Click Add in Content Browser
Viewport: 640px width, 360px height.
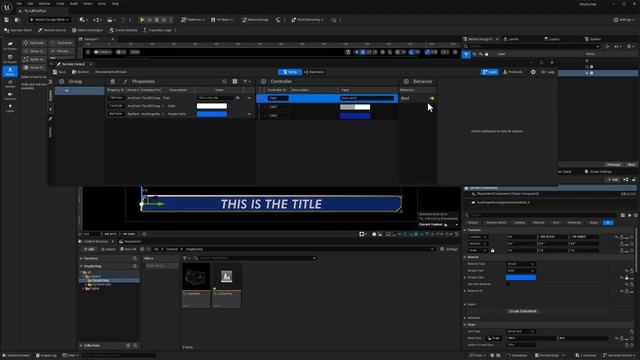(x=89, y=249)
